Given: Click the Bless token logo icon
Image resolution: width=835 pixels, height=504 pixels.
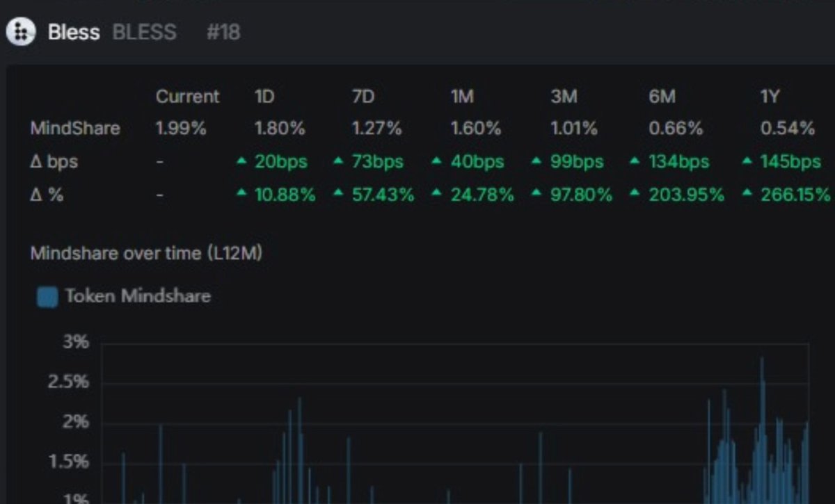Looking at the screenshot, I should tap(21, 32).
